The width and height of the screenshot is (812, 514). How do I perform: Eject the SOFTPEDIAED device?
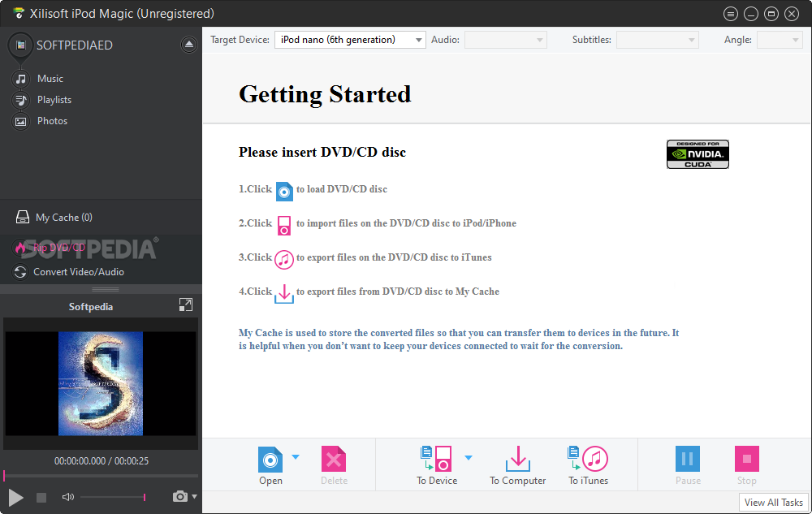click(189, 45)
